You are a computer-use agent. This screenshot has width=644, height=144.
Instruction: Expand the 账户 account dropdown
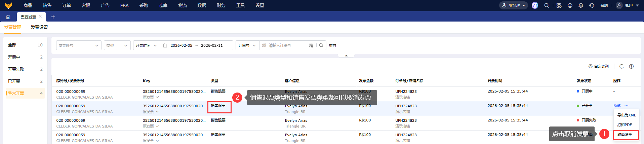tap(632, 5)
